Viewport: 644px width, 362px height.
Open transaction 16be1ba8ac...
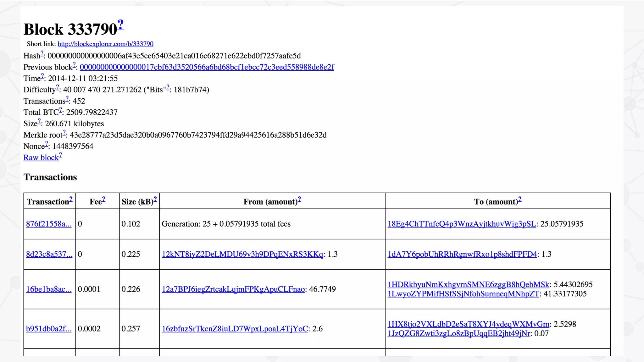tap(49, 289)
